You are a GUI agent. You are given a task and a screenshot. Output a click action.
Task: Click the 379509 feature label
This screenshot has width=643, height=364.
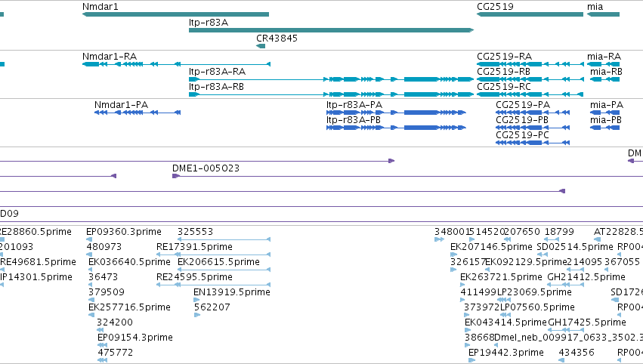tap(107, 292)
